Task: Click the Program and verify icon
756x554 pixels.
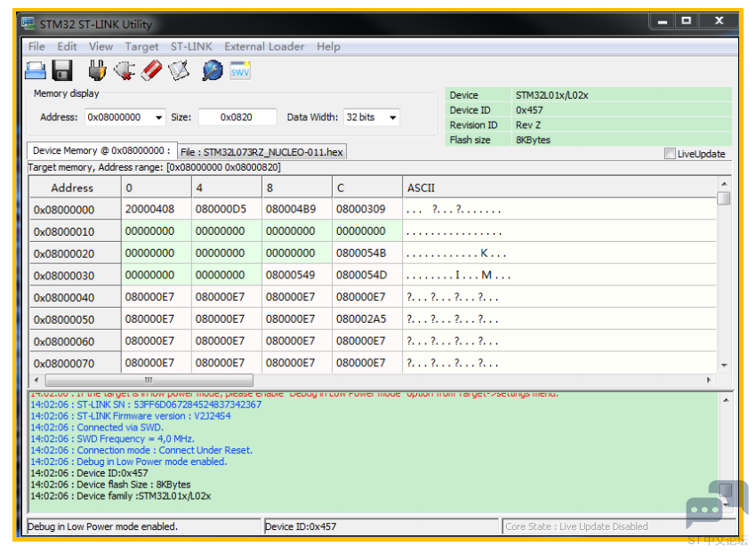Action: coord(179,70)
